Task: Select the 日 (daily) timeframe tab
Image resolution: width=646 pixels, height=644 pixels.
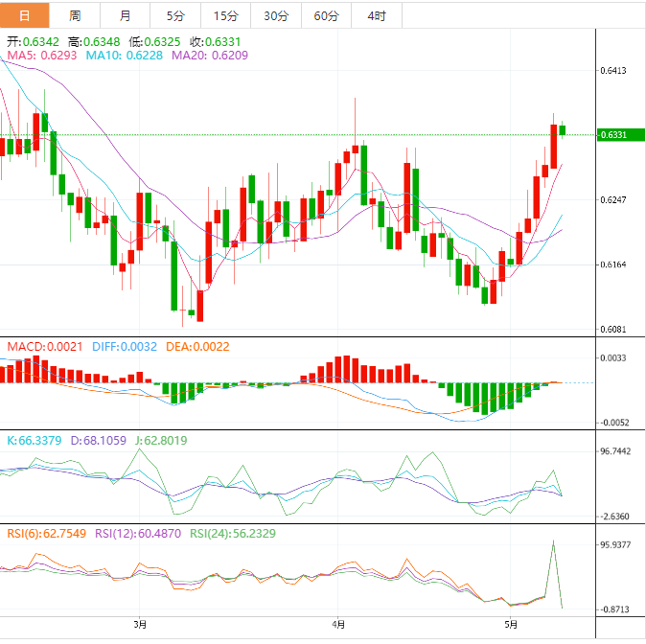Action: [24, 16]
